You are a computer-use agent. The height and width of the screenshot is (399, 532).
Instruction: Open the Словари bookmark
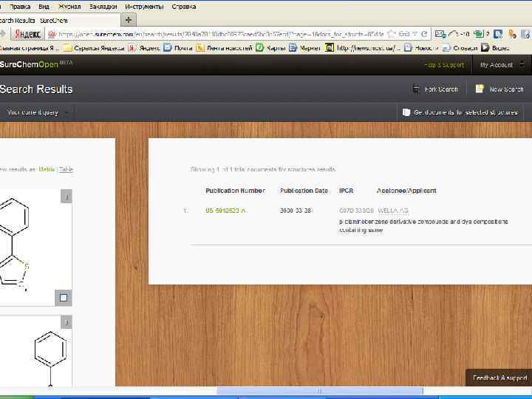click(460, 48)
